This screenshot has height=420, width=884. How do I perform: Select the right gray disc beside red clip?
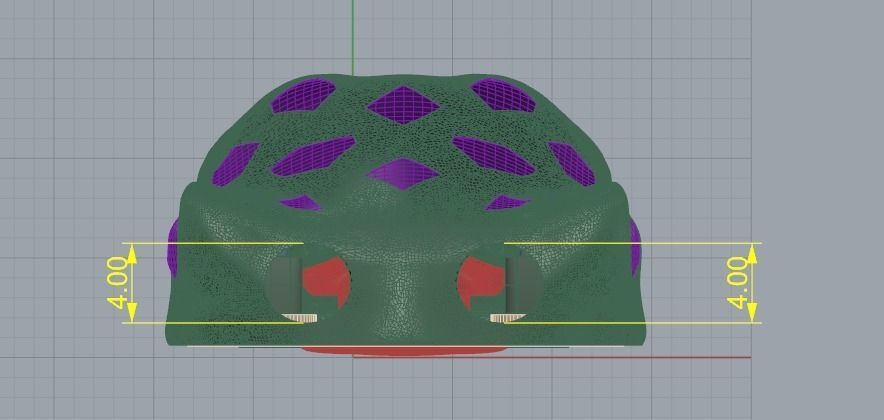coord(524,284)
